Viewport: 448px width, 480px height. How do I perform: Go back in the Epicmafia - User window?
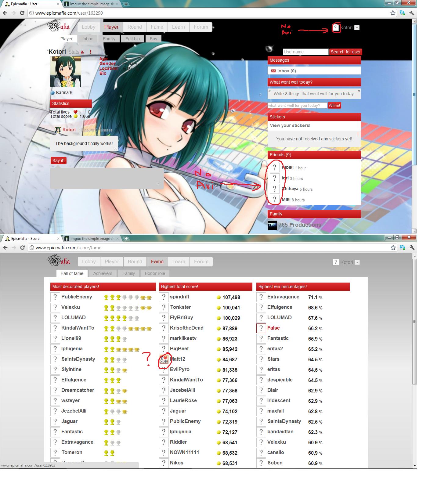point(5,13)
